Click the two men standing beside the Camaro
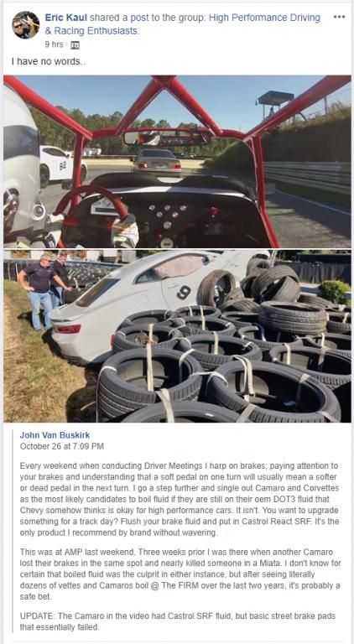This screenshot has height=644, width=354. click(44, 290)
